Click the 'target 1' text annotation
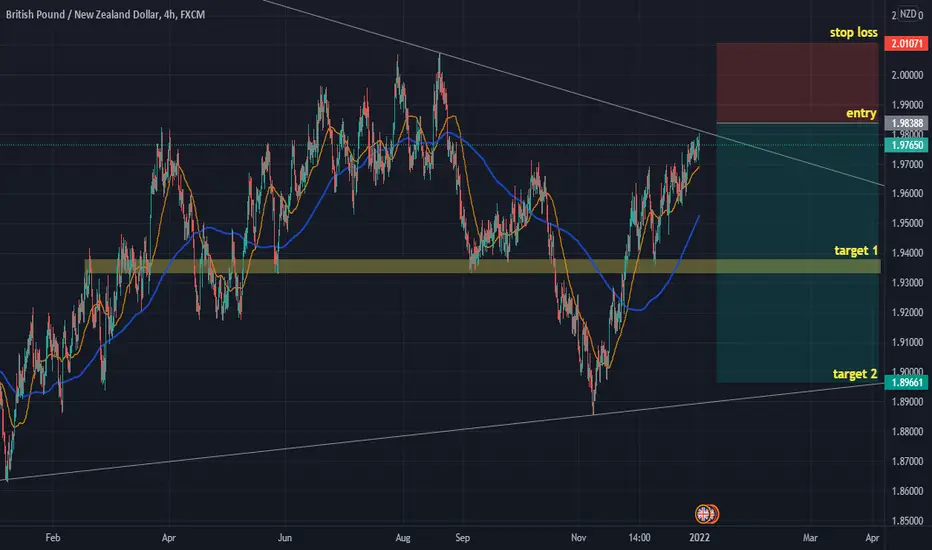 click(x=856, y=251)
